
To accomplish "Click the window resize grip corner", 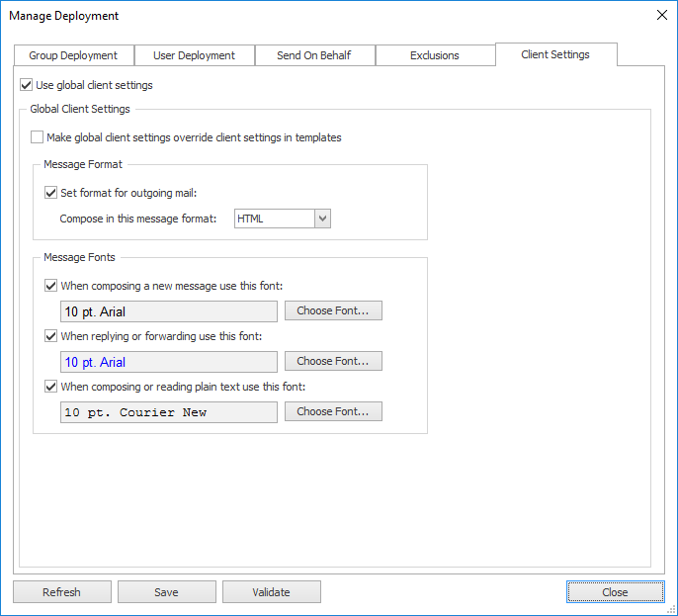I will click(671, 610).
